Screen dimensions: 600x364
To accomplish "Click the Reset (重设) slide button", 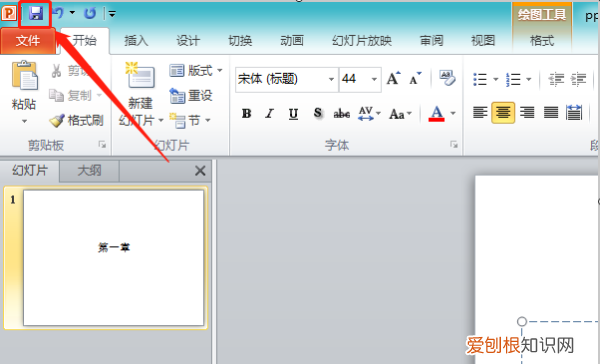I will click(x=191, y=95).
